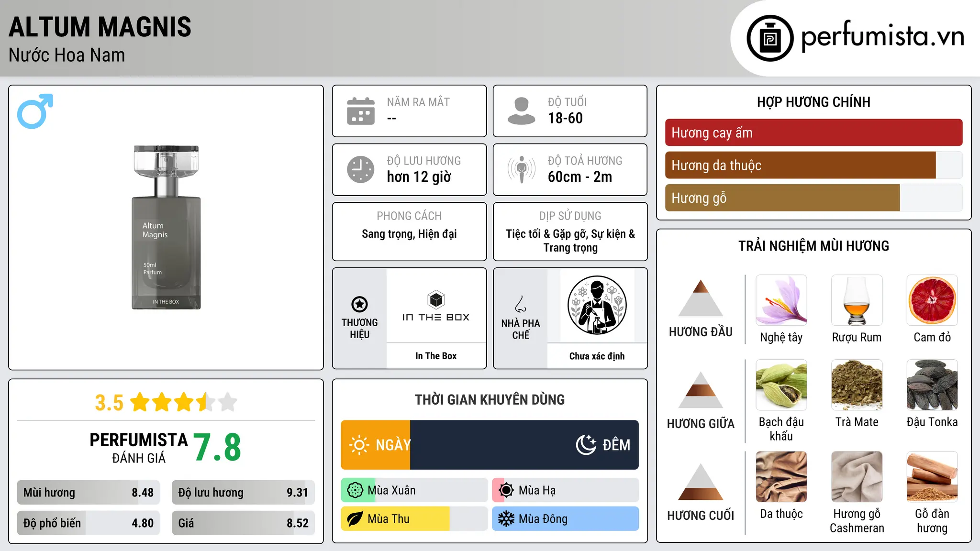980x551 pixels.
Task: Click the HỢP HƯƠNG CHÍNH heading
Action: (813, 102)
